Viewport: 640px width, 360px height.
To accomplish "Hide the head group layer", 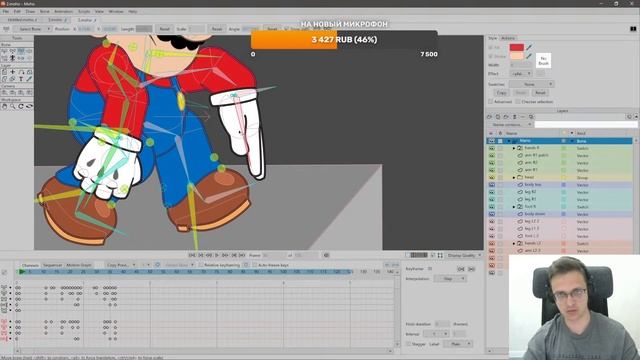I will [491, 178].
